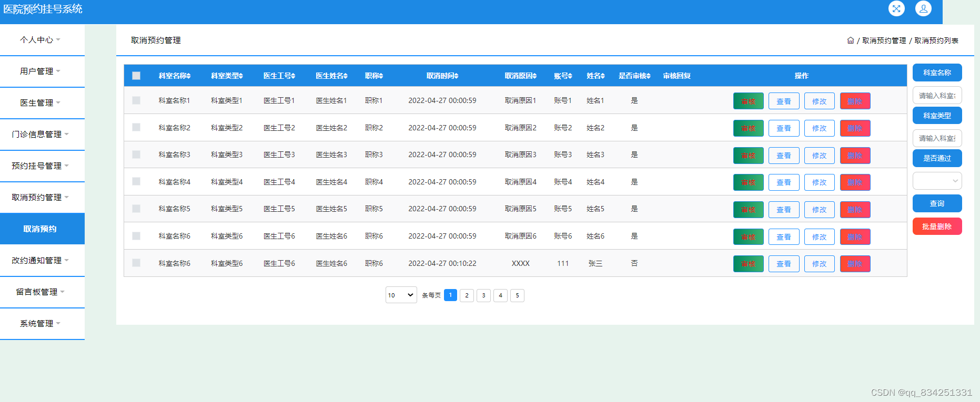This screenshot has width=980, height=402.
Task: Sort by 科室名称 column arrows
Action: [x=188, y=76]
